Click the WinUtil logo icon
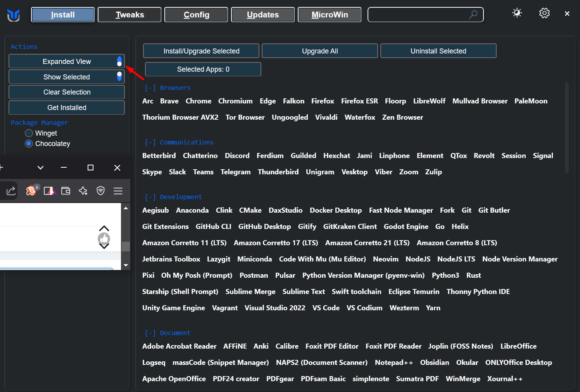The image size is (580, 392). (x=13, y=15)
